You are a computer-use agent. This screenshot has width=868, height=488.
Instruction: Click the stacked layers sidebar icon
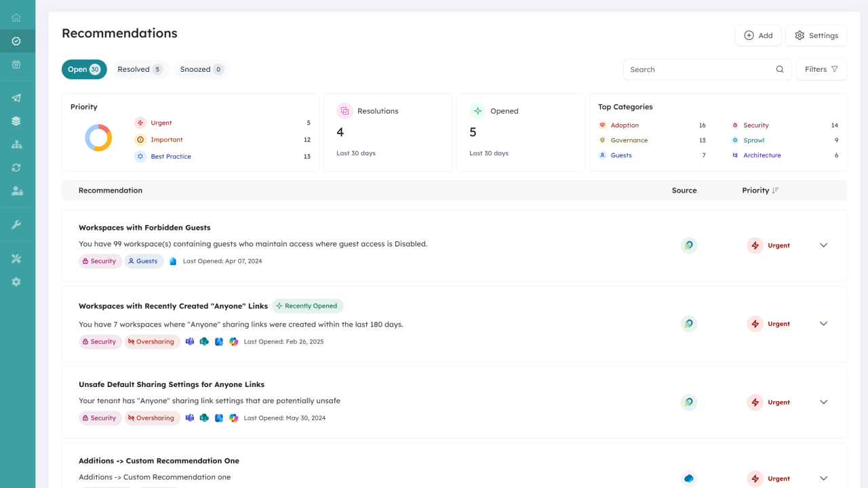[x=16, y=121]
